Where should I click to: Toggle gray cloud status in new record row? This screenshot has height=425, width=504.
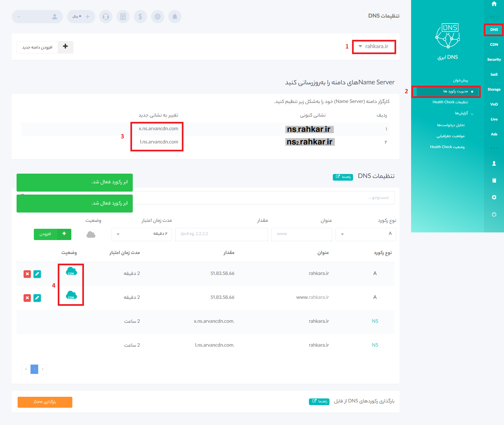pos(91,234)
